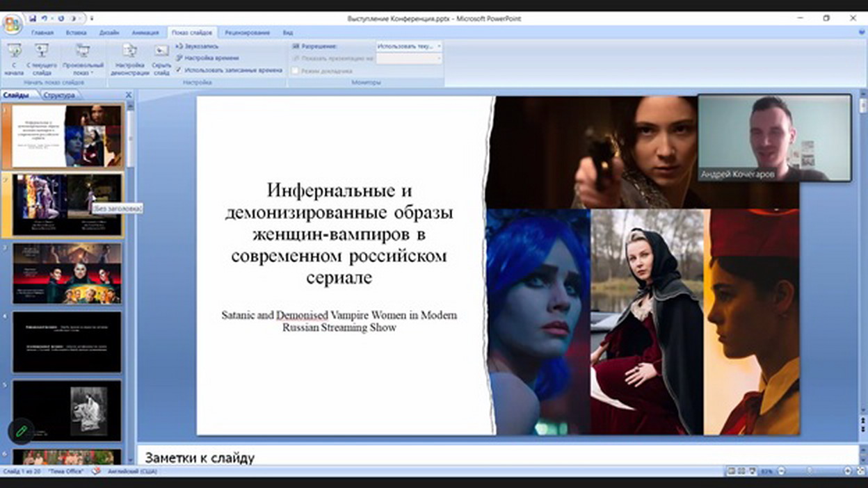Select slide 2 thumbnail
Image resolution: width=868 pixels, height=488 pixels.
point(67,205)
